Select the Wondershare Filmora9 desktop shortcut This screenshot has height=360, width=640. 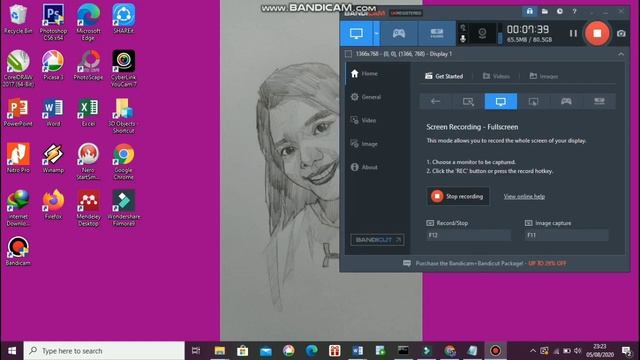pos(123,208)
